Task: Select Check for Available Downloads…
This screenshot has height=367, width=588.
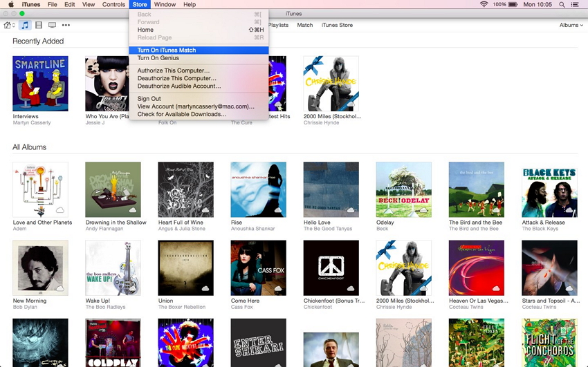Action: click(181, 114)
